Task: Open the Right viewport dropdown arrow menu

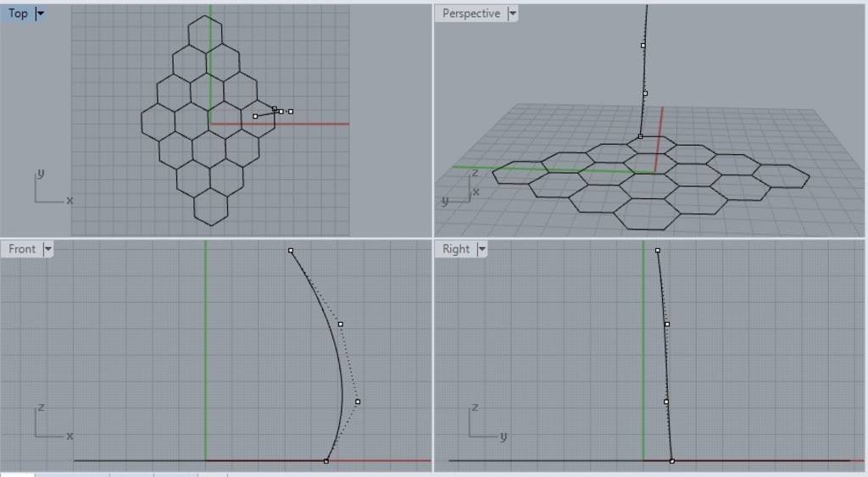Action: [x=481, y=249]
